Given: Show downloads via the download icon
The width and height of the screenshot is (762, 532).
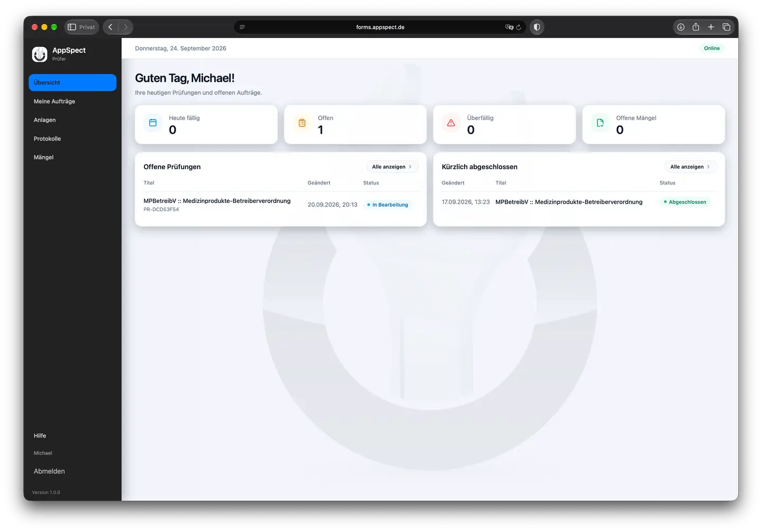Looking at the screenshot, I should [681, 27].
